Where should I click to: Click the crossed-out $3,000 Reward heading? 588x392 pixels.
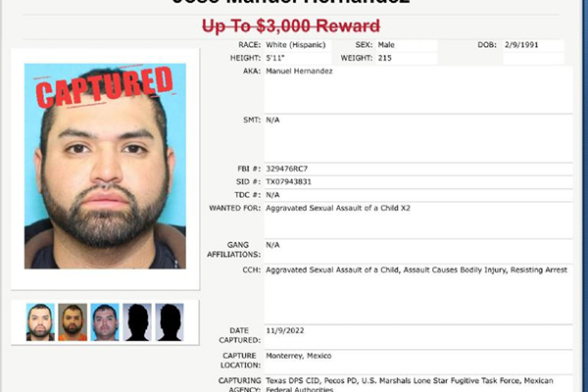pos(291,26)
